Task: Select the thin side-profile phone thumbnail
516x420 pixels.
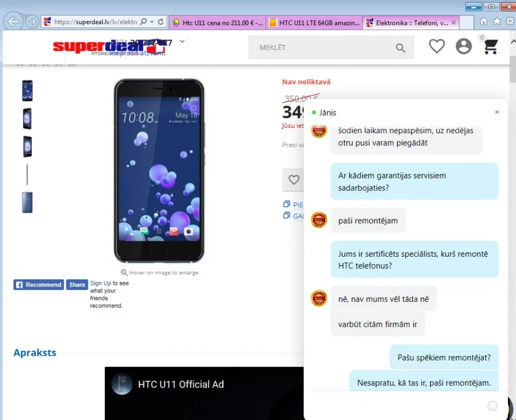Action: pyautogui.click(x=28, y=174)
